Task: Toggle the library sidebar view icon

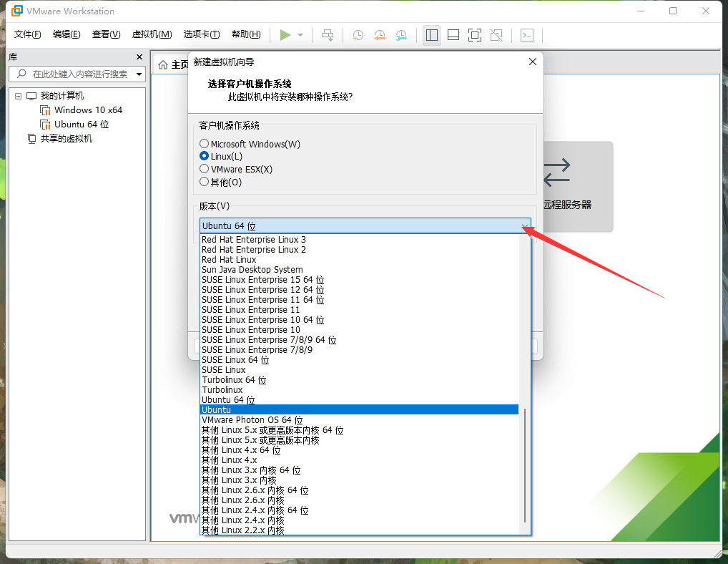Action: [432, 35]
